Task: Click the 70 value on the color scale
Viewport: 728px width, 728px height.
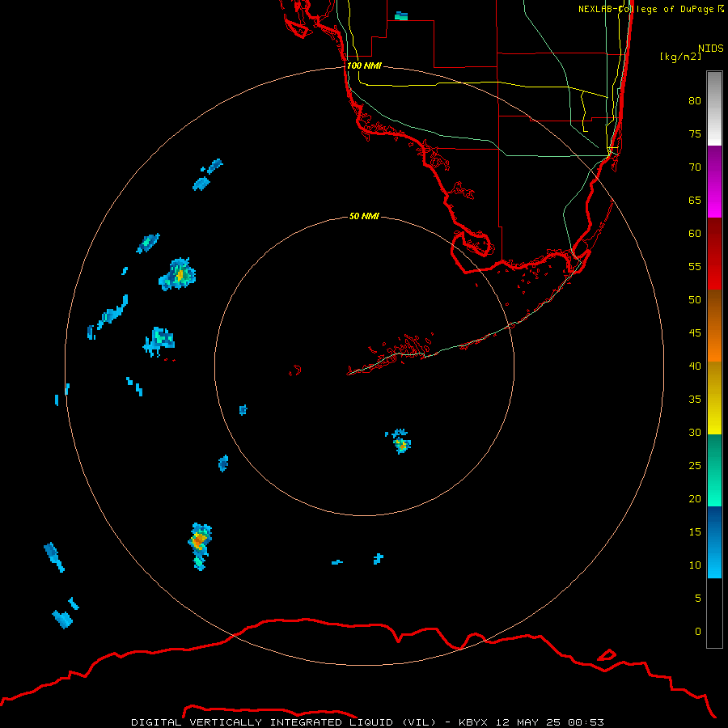Action: [x=695, y=167]
